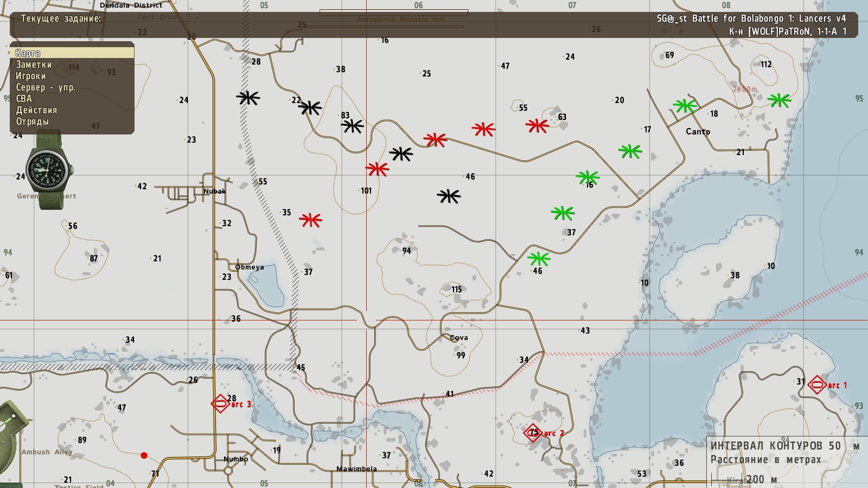The width and height of the screenshot is (868, 488).
Task: Click the Canto town label
Action: (x=698, y=131)
